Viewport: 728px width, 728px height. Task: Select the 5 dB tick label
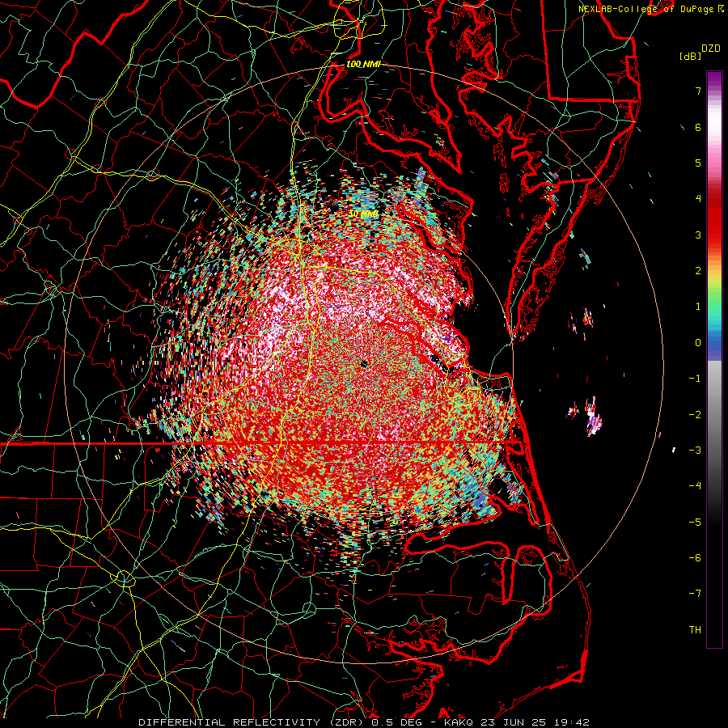point(698,163)
